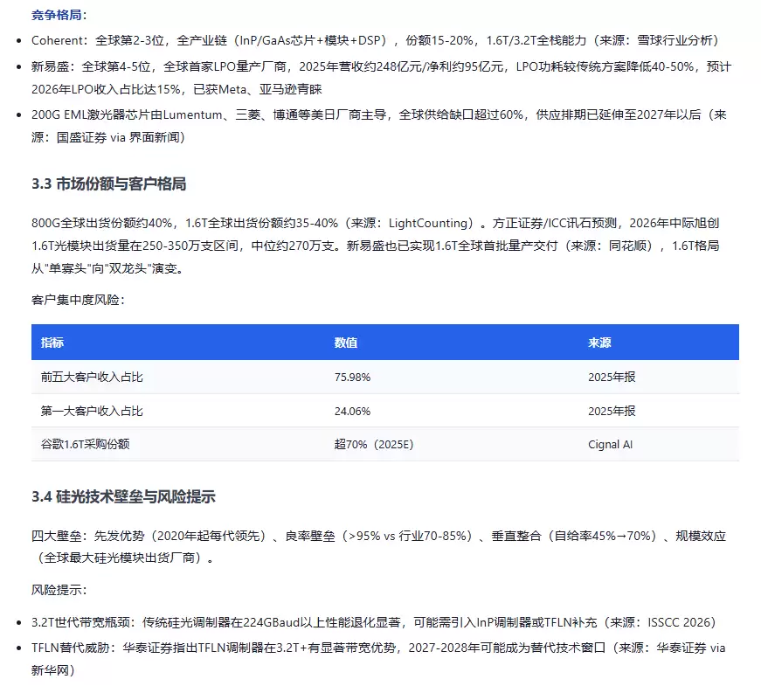
Task: Select the 第一大客户收入占比 table cell
Action: [92, 411]
